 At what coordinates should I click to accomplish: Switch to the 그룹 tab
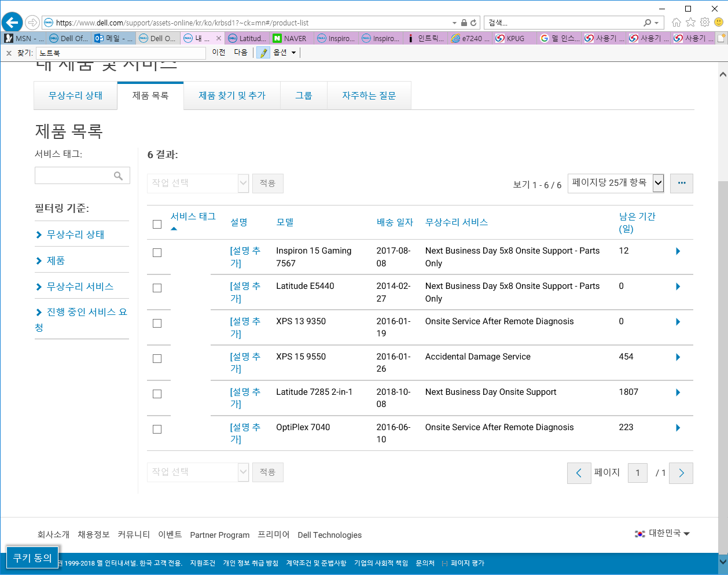[x=304, y=96]
